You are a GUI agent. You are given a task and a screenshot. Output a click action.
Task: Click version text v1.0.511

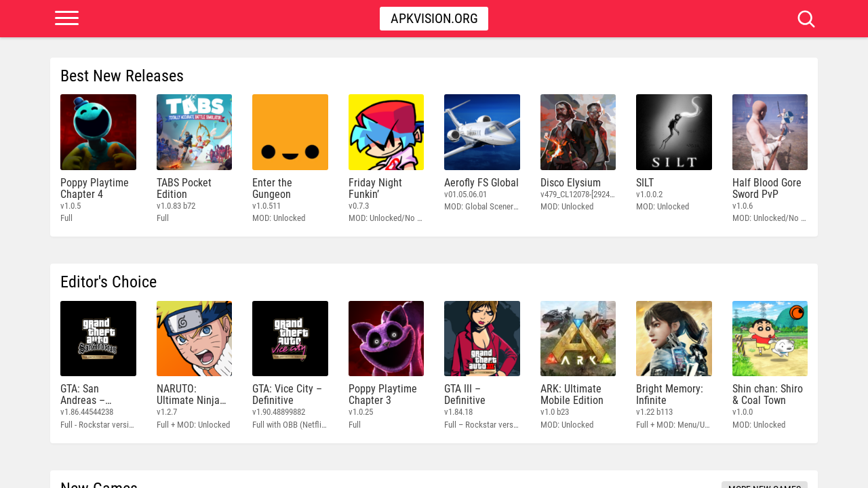click(267, 206)
